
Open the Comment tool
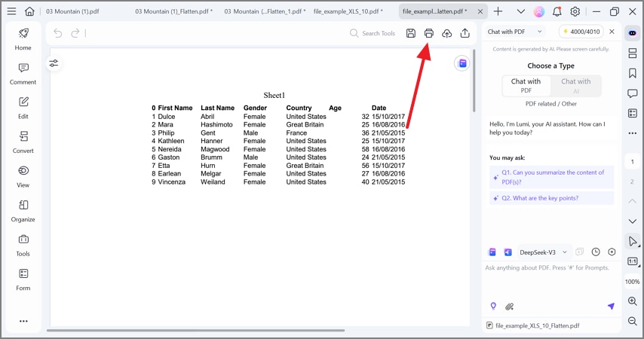[23, 74]
